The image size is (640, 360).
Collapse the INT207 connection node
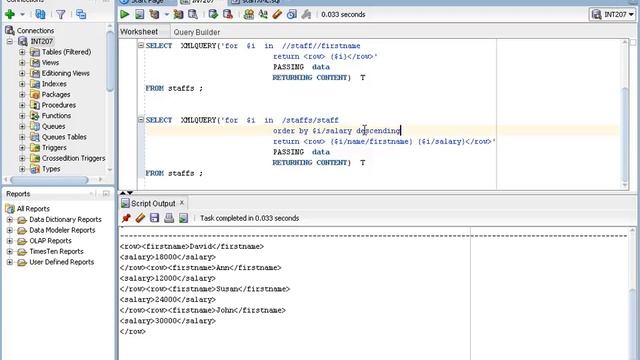click(x=10, y=41)
